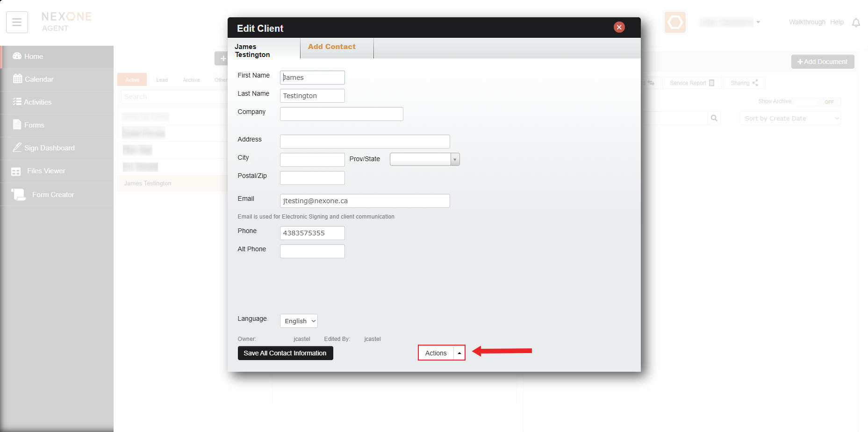Screen dimensions: 868x432
Task: Expand the Language English dropdown
Action: (x=299, y=321)
